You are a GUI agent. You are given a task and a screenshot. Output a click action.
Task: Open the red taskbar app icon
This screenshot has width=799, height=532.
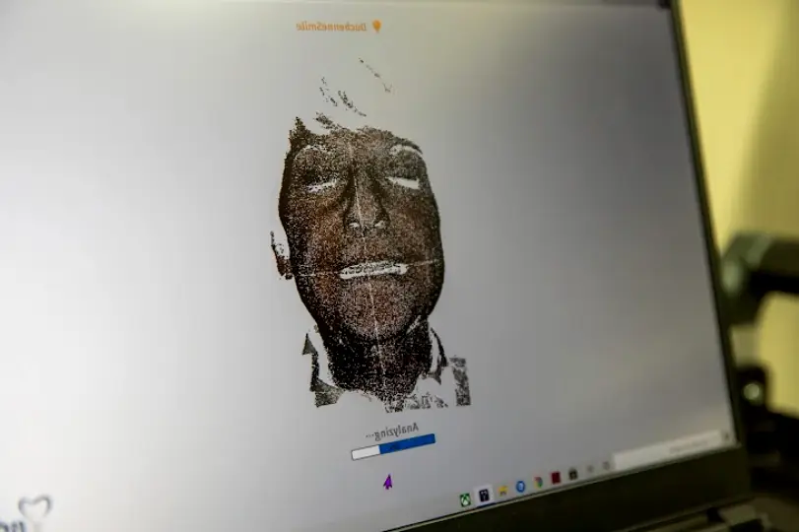[556, 478]
